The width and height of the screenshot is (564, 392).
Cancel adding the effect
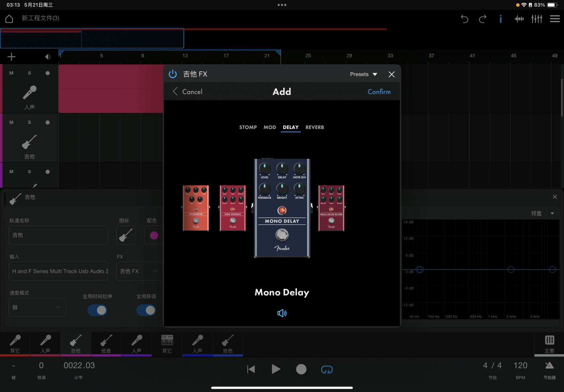pos(188,92)
